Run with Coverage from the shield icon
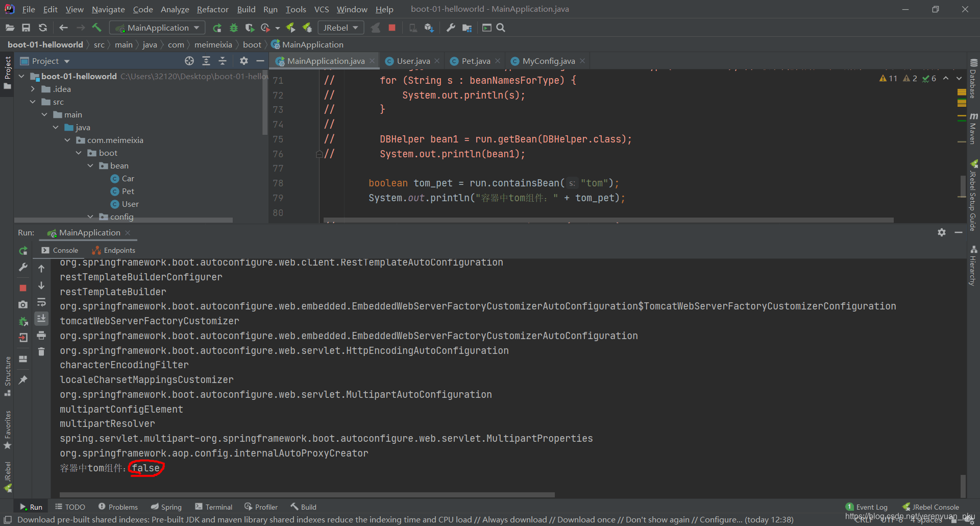This screenshot has height=526, width=980. (x=250, y=28)
